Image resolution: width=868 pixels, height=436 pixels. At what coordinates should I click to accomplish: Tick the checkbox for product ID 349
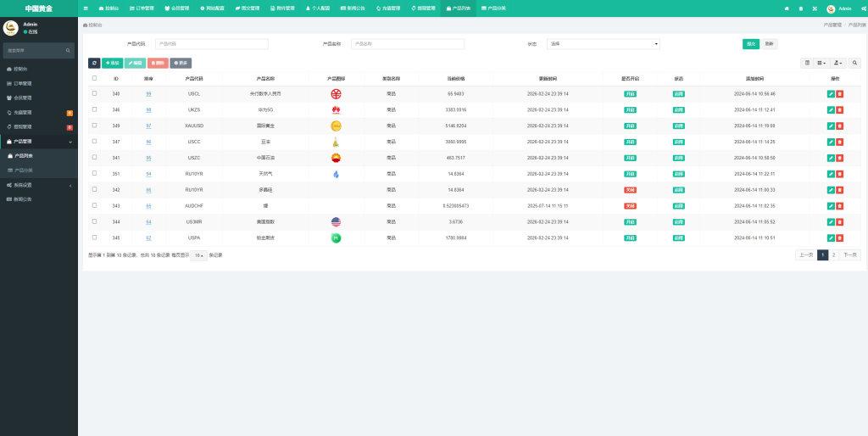(94, 126)
